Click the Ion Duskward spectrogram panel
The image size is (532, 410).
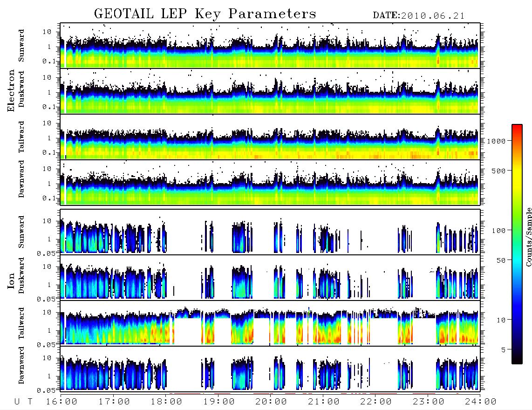[x=270, y=278]
